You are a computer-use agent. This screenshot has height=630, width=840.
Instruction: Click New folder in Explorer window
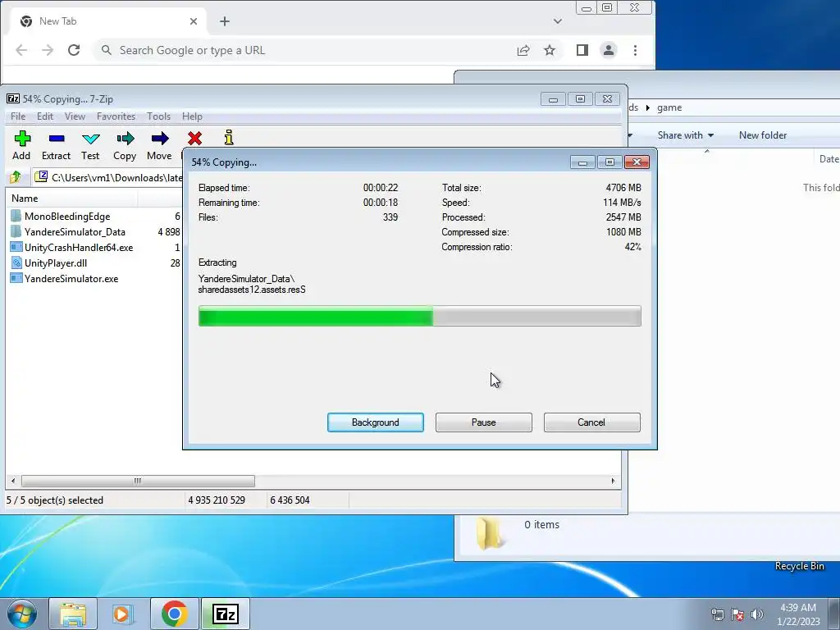pyautogui.click(x=763, y=135)
